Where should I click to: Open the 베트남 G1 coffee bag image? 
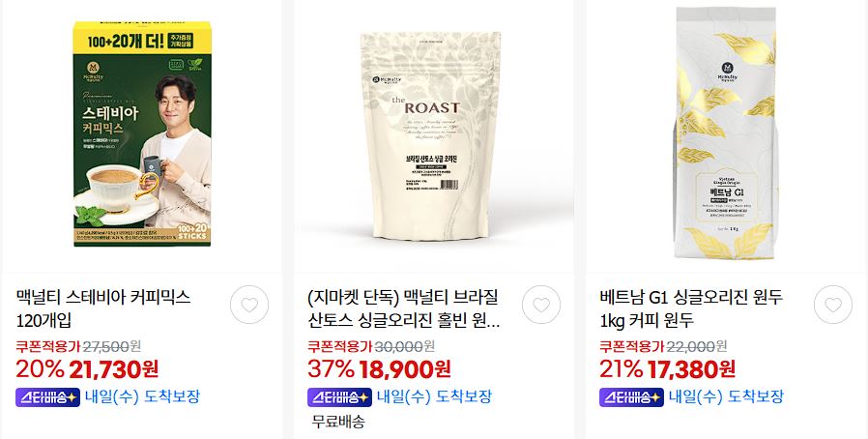point(725,132)
